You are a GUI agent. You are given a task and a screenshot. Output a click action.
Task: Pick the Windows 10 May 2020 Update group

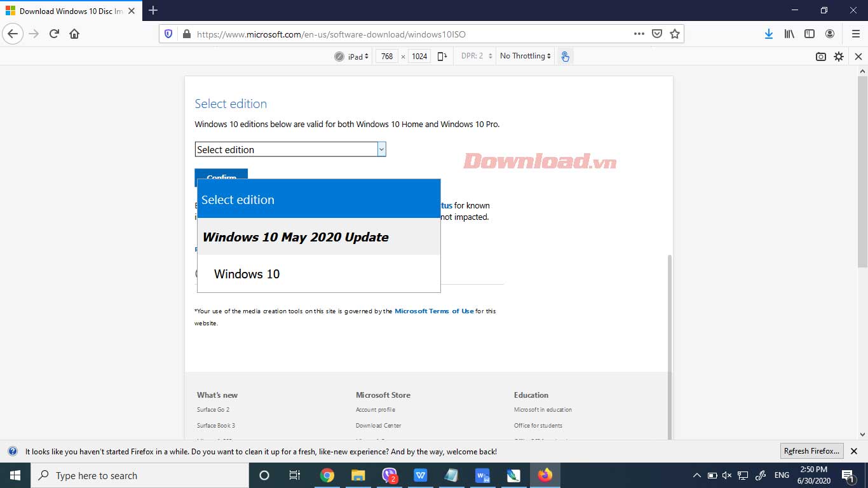click(x=319, y=237)
